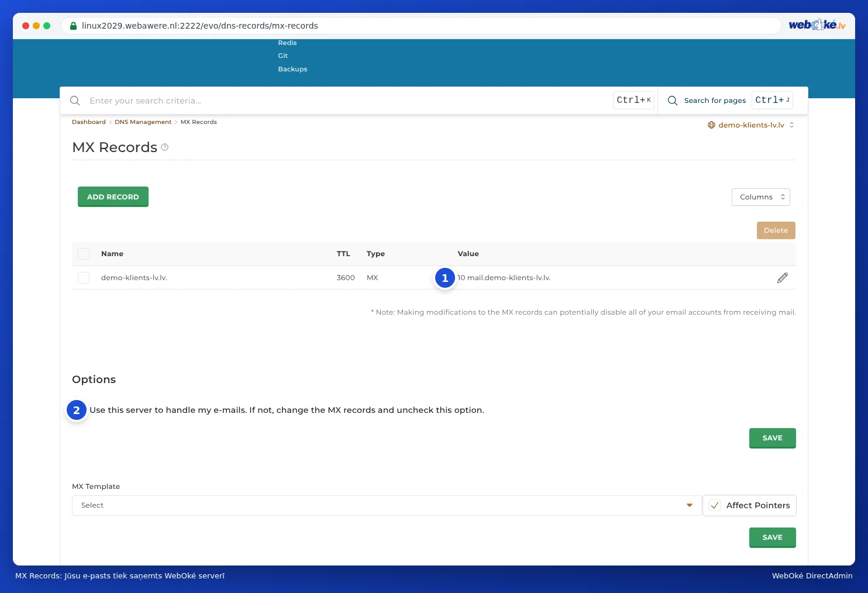The height and width of the screenshot is (593, 868).
Task: Tick the select-all checkbox in table header
Action: [x=84, y=254]
